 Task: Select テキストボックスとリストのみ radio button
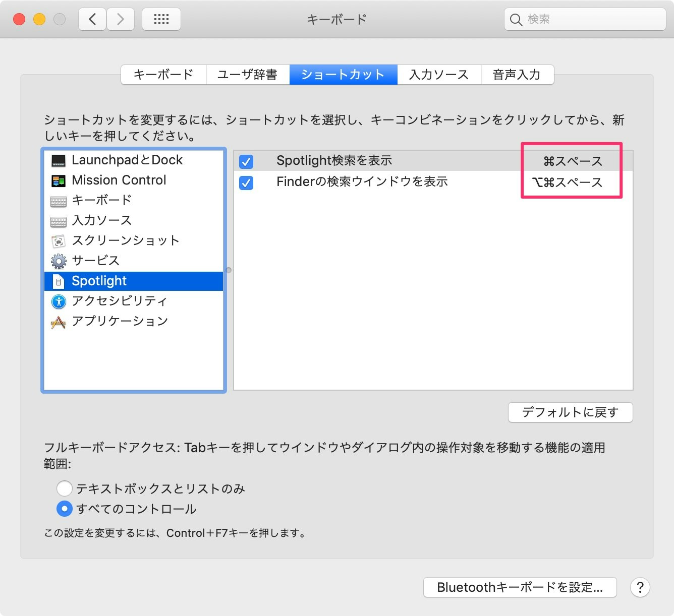(64, 488)
